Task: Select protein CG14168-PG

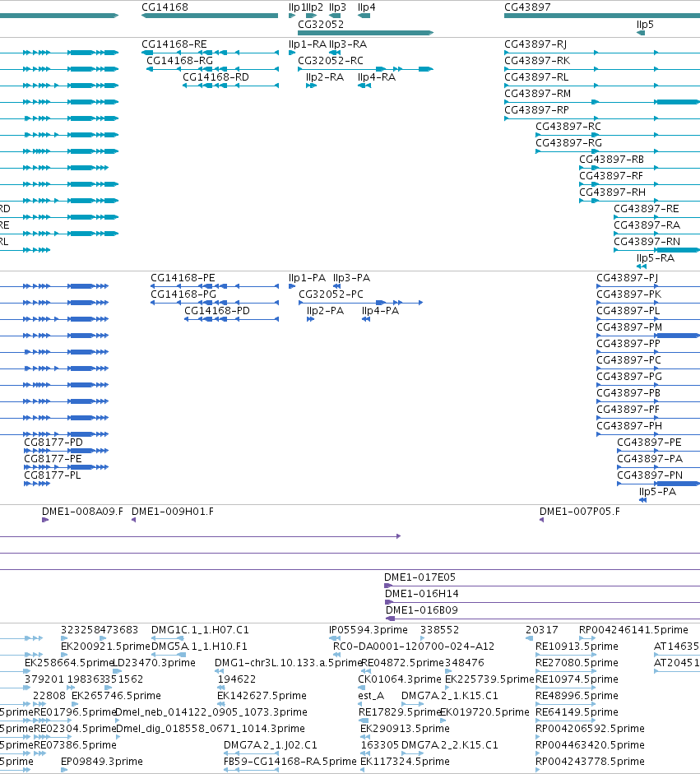Action: (x=183, y=294)
